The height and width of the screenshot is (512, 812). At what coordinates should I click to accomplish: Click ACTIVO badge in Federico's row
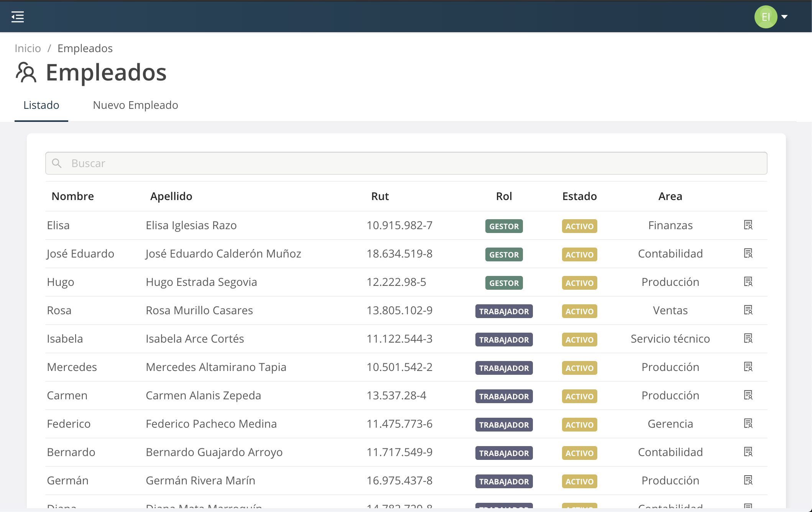click(579, 425)
